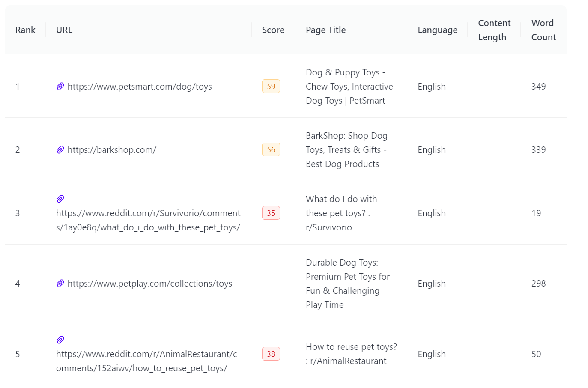Open the petsmart.com/dog/toys link

point(140,87)
